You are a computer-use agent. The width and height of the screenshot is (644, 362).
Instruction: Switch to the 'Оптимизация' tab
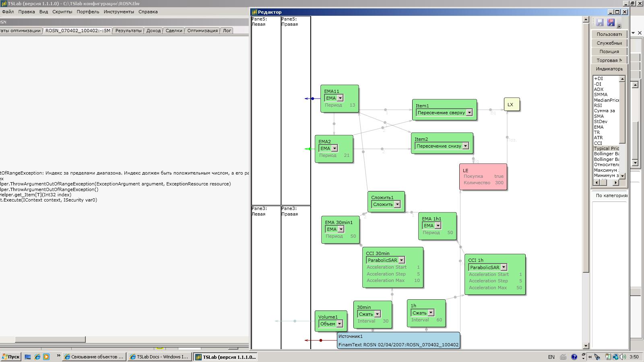coord(202,31)
